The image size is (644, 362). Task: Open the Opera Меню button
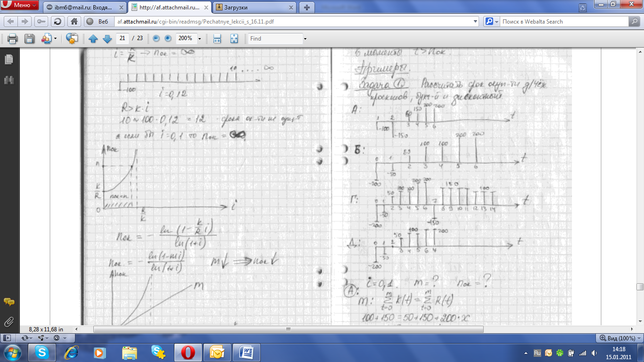[20, 6]
